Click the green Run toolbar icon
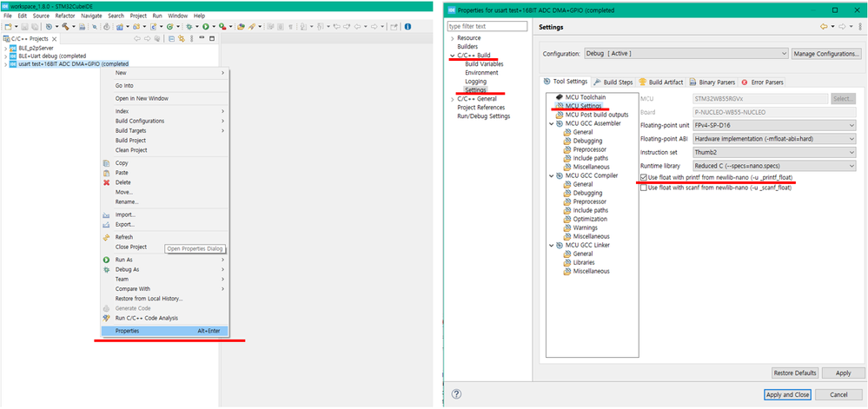 [x=205, y=27]
